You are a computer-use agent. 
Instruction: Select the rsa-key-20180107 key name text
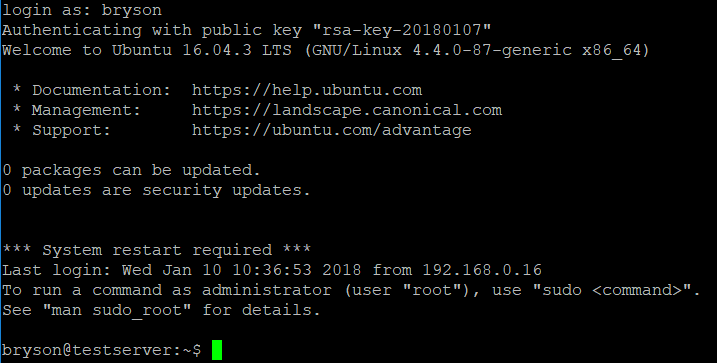coord(401,30)
